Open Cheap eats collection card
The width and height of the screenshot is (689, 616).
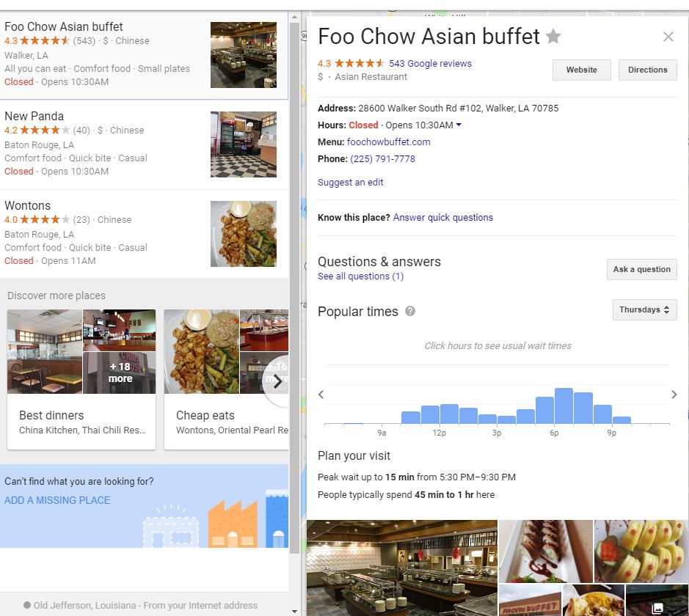tap(226, 379)
